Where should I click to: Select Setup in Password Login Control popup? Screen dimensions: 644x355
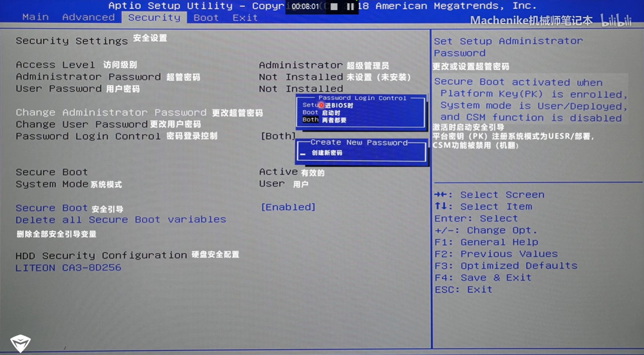311,105
